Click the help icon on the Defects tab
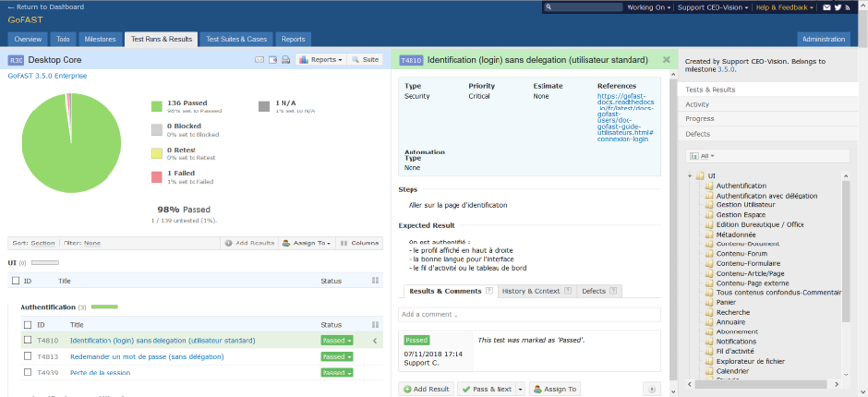Viewport: 868px width, 397px height. coord(612,291)
